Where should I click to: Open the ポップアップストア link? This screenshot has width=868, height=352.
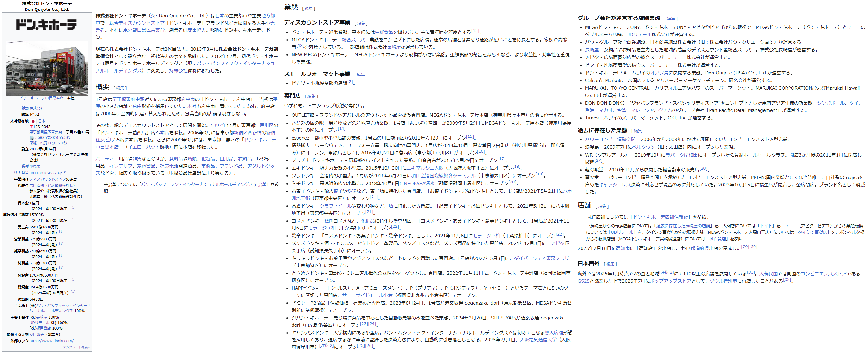(x=670, y=281)
